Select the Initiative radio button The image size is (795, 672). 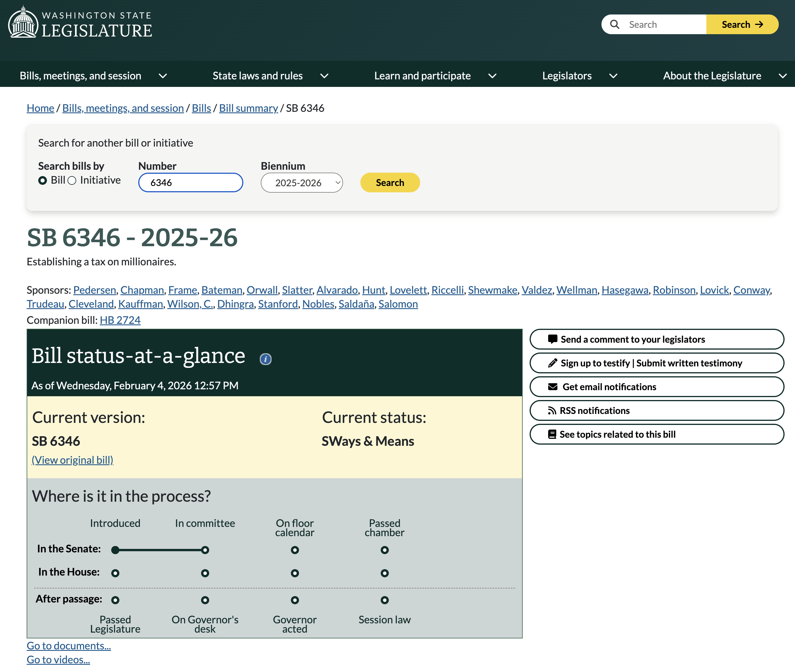(x=72, y=180)
